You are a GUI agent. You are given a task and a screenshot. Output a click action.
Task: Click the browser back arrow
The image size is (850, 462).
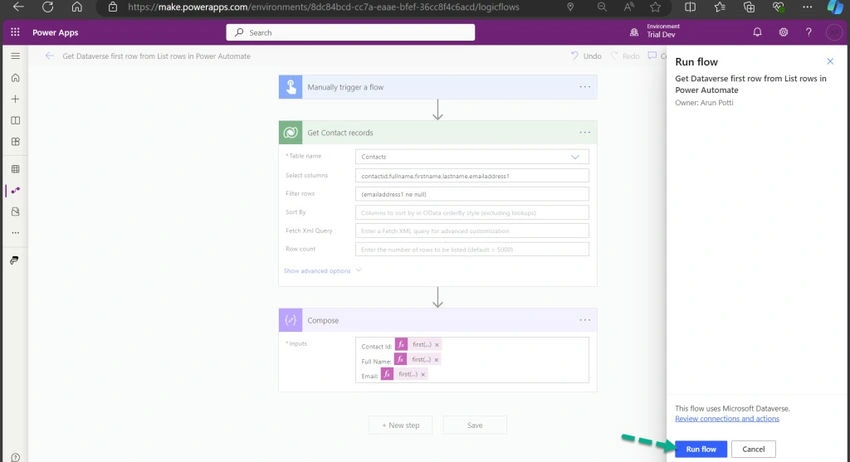[x=18, y=7]
